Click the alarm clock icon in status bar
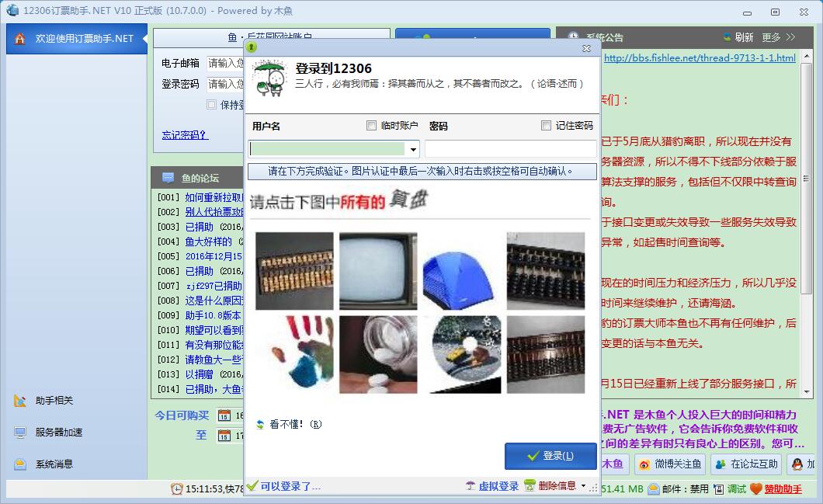Screen dimensions: 823x504 177,488
